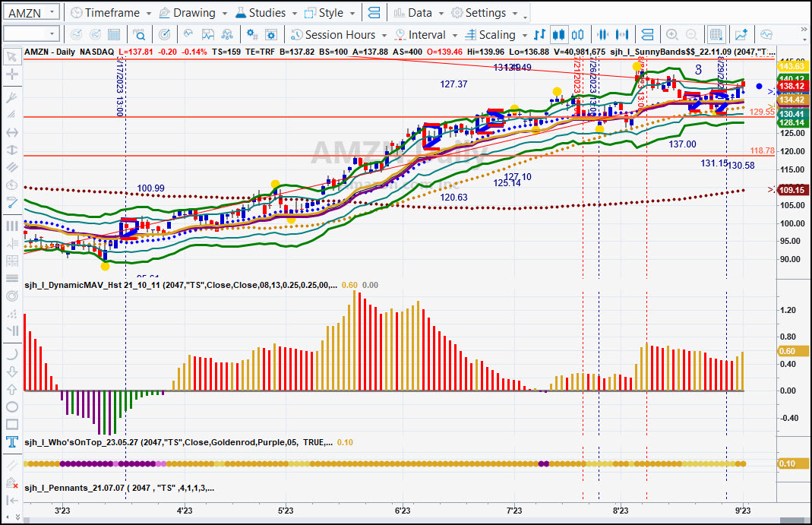Click the zoom in magnifier icon
The height and width of the screenshot is (525, 812).
click(x=671, y=35)
